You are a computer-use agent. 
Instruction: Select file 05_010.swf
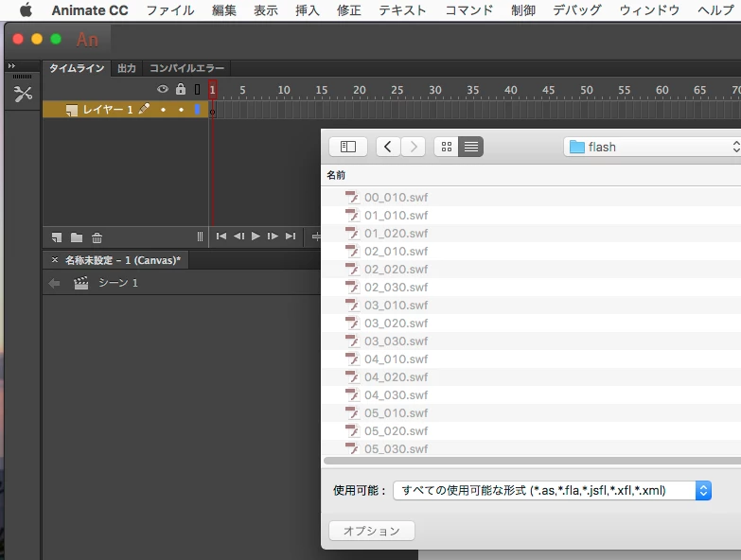tap(531, 412)
